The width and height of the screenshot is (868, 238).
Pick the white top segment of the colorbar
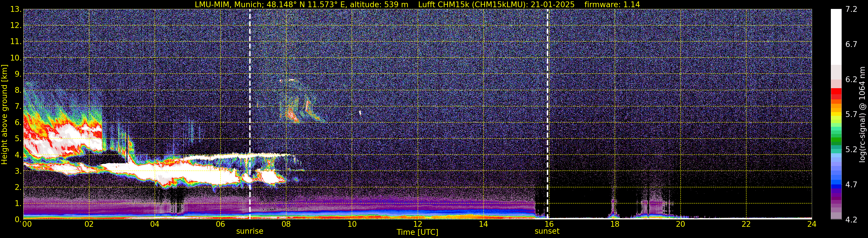[x=836, y=37]
